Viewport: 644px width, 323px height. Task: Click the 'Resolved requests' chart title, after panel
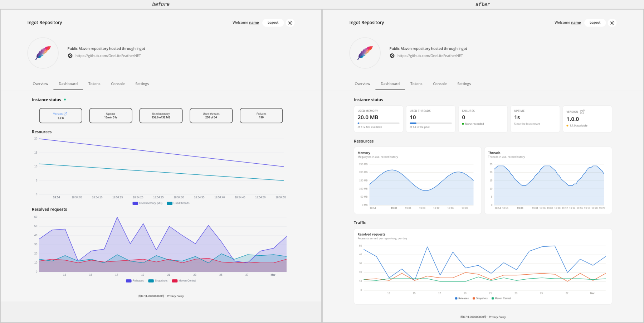click(371, 235)
